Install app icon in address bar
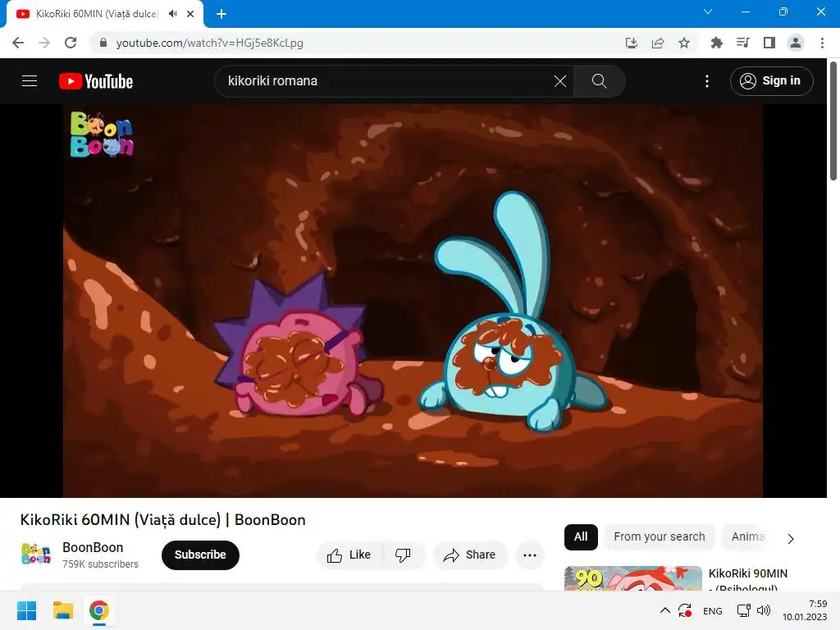Viewport: 840px width, 630px height. (632, 43)
